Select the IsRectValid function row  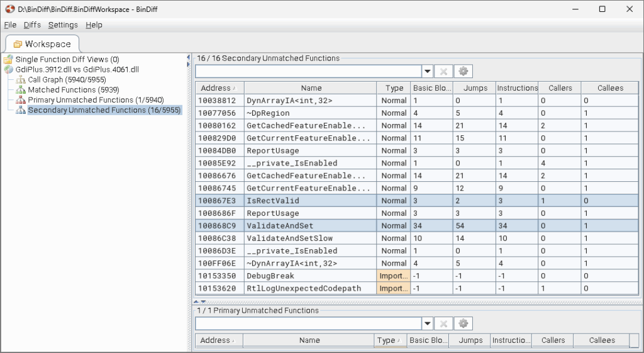pyautogui.click(x=417, y=201)
